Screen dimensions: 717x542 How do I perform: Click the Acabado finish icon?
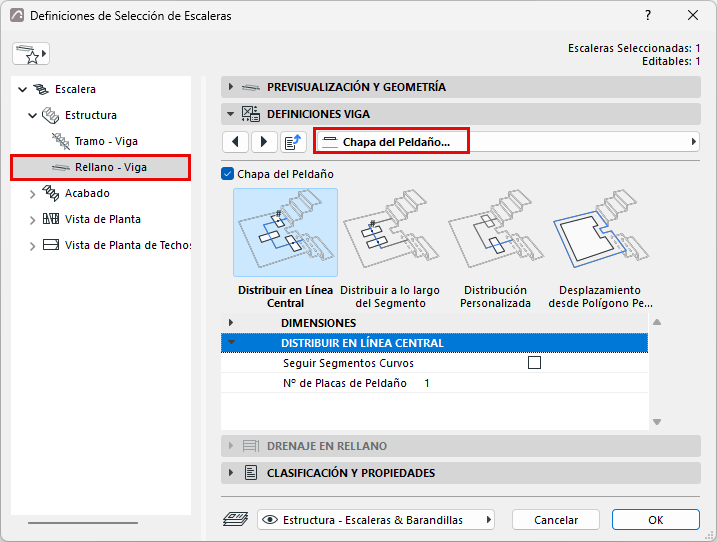point(50,193)
